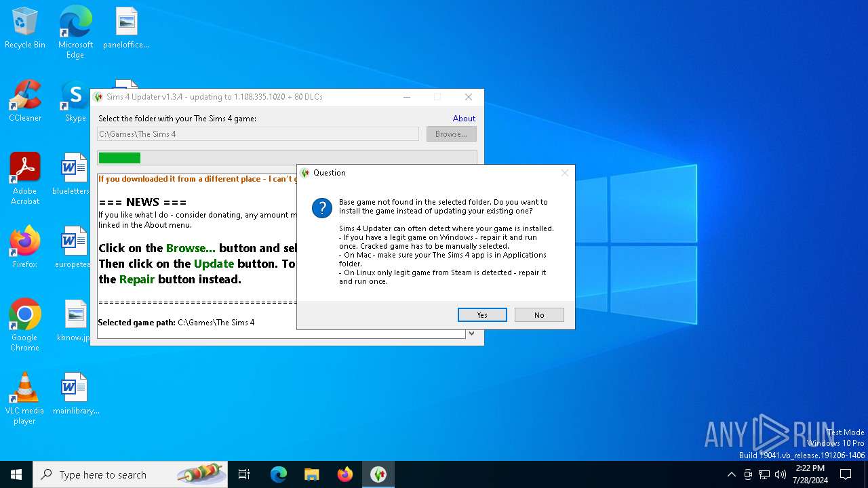This screenshot has width=868, height=488.
Task: Open Recycle Bin on the desktop
Action: [25, 28]
